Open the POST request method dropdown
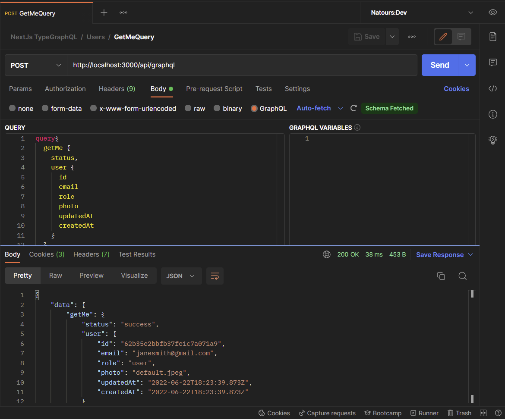Viewport: 505px width, 420px height. [x=35, y=65]
